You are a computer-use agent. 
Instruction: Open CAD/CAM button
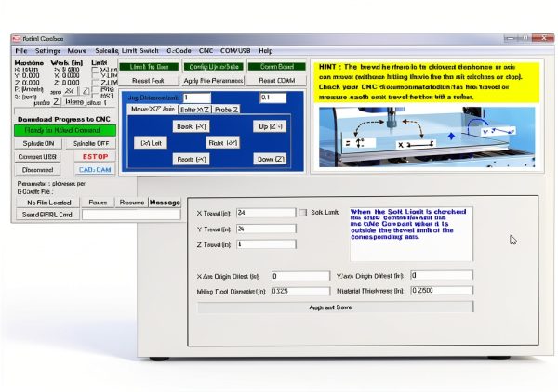tap(95, 170)
